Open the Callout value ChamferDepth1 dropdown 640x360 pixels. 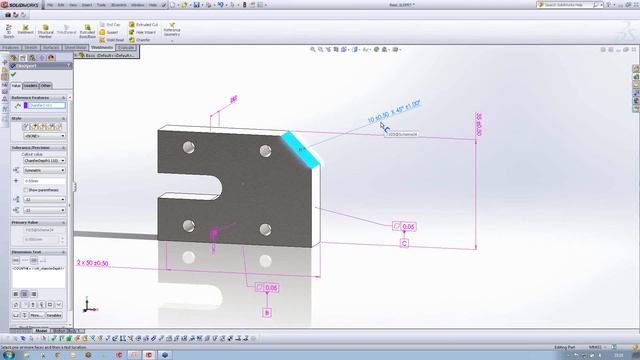[44, 161]
